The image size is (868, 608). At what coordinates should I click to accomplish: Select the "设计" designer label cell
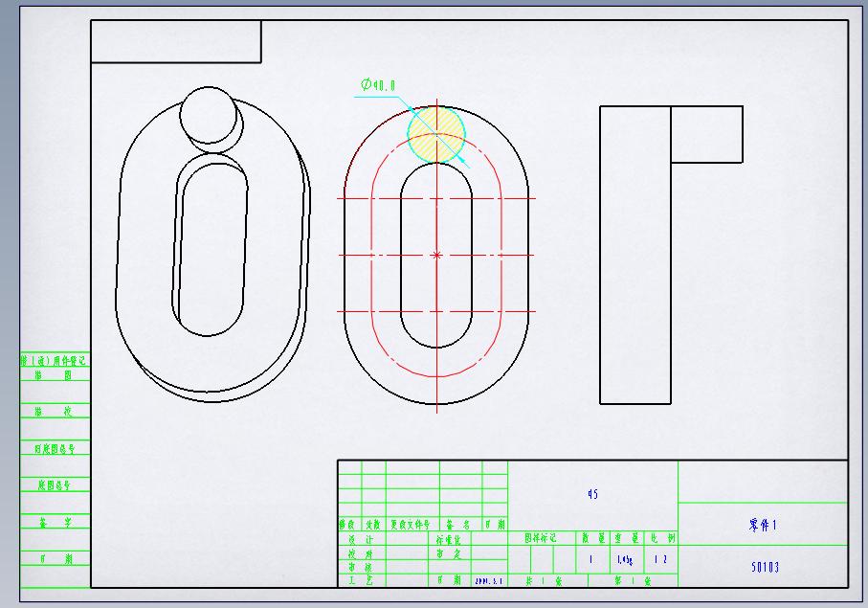pyautogui.click(x=361, y=539)
